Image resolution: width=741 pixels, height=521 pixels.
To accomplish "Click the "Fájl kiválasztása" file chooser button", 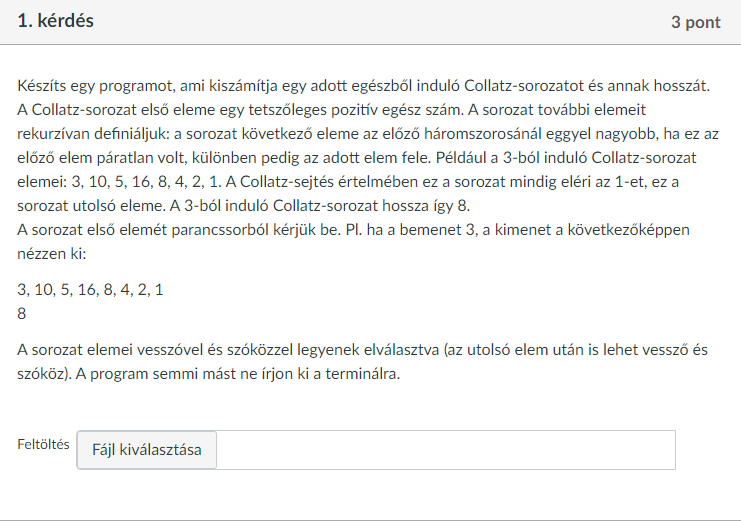I will pos(146,450).
